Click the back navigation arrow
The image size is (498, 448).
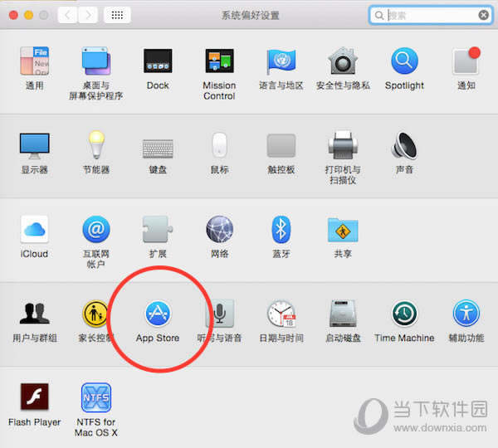point(67,15)
